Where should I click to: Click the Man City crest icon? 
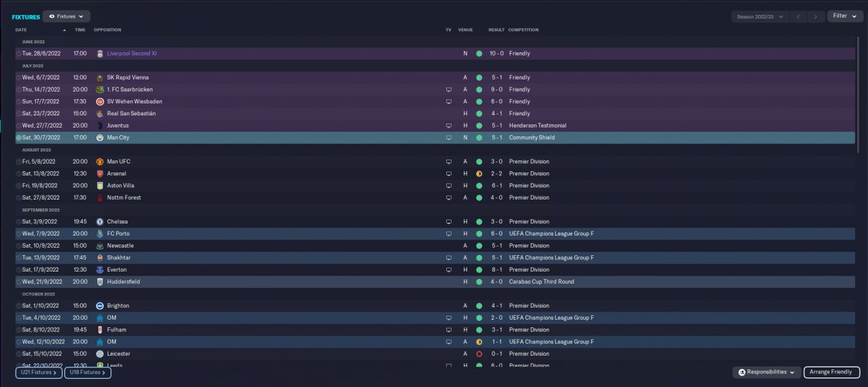[x=100, y=138]
